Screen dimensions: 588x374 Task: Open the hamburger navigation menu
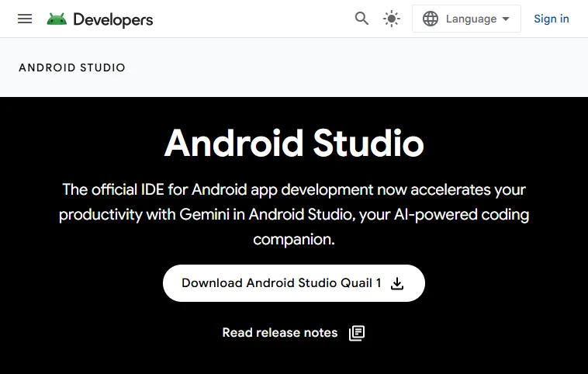(25, 19)
